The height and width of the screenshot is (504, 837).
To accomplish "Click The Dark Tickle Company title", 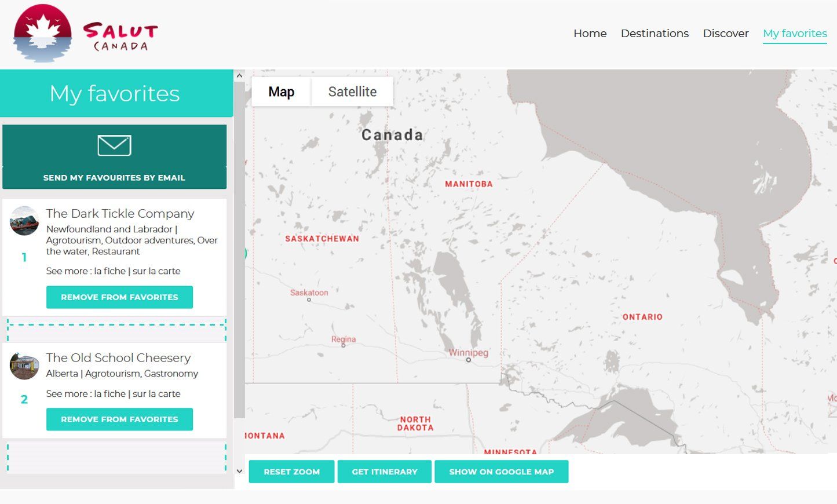I will click(120, 214).
